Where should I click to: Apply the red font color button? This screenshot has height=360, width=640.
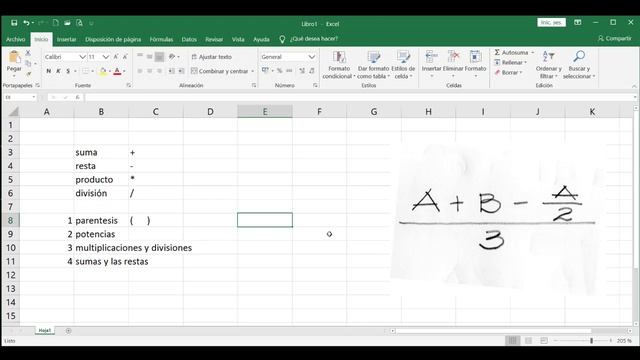[x=118, y=71]
